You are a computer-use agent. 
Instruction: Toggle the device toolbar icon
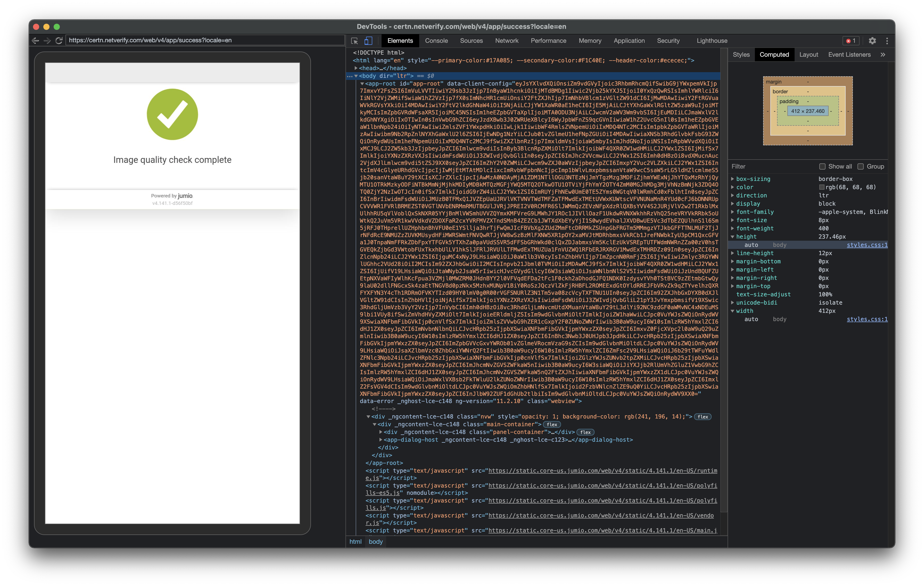[368, 41]
